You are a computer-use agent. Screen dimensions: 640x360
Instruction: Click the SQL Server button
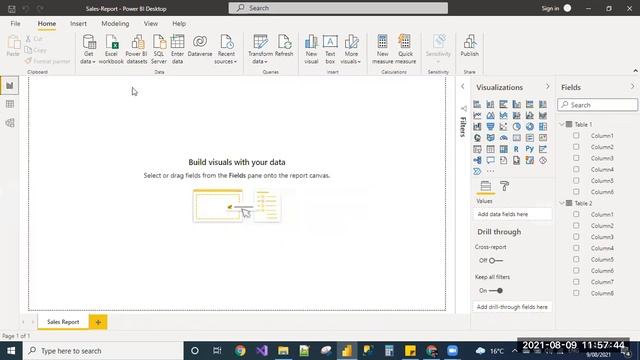click(159, 49)
